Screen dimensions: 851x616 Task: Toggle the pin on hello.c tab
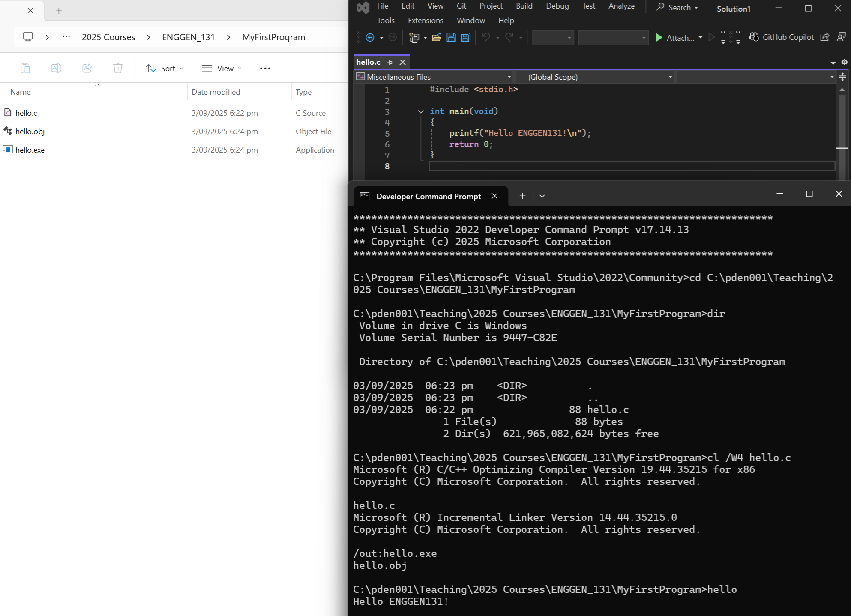[x=390, y=63]
